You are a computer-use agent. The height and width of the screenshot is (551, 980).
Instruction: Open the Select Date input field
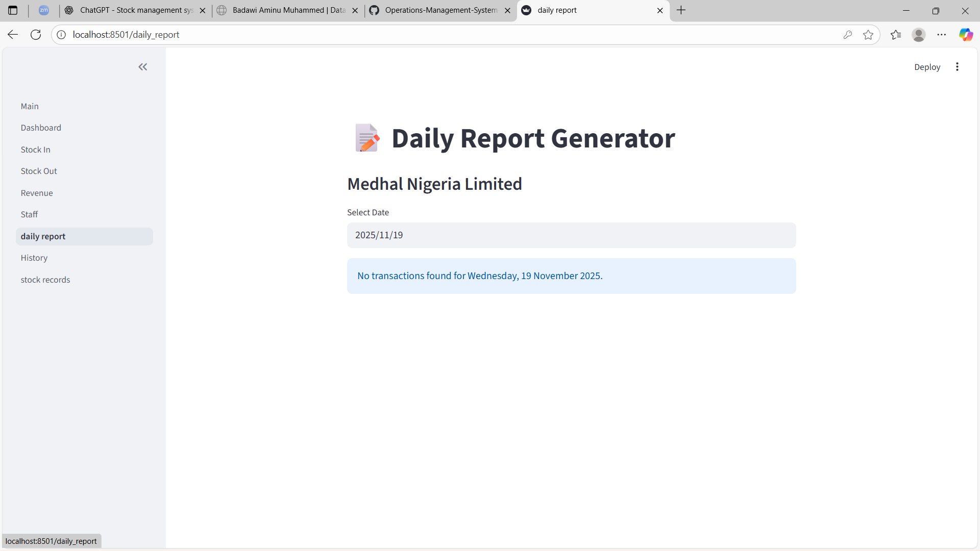[571, 235]
